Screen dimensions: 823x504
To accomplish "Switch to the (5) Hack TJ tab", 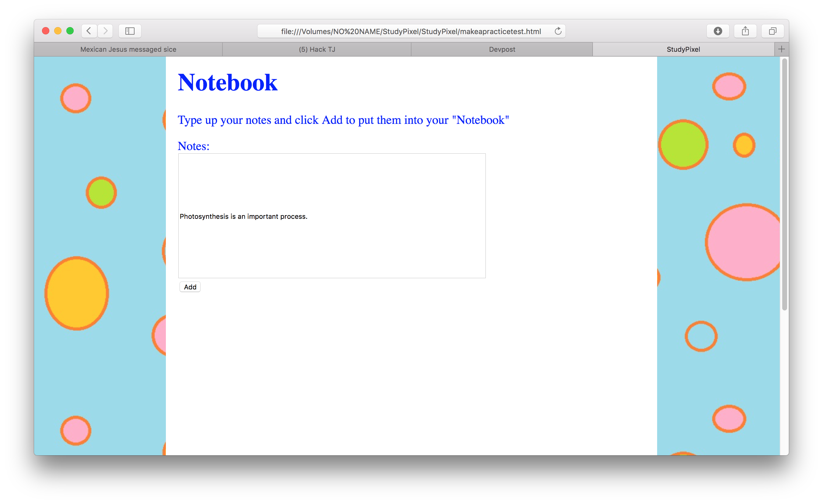I will click(x=317, y=49).
